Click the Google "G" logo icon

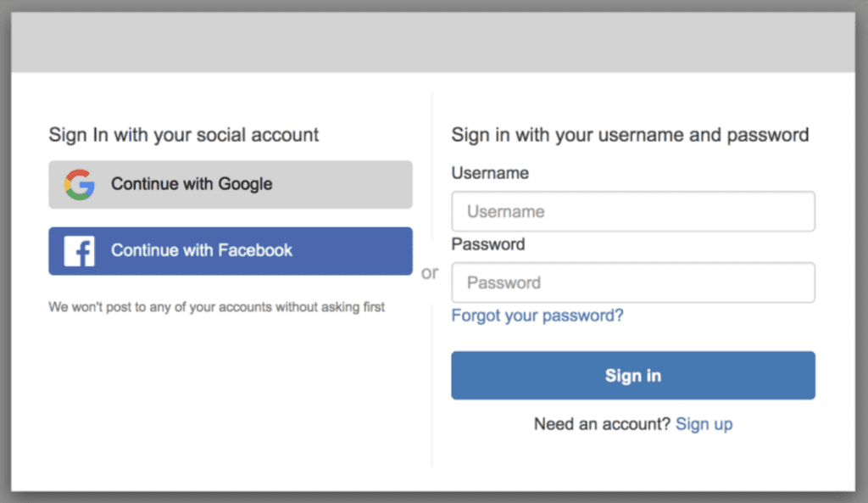pos(79,184)
